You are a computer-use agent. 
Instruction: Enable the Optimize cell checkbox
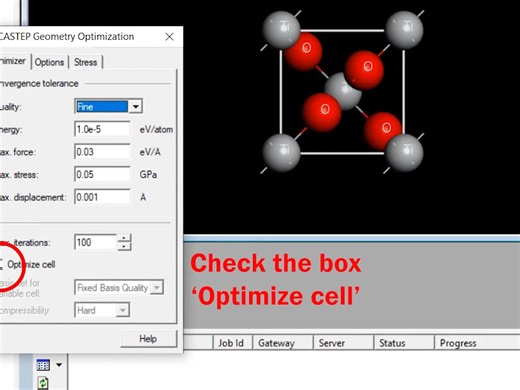pos(1,264)
